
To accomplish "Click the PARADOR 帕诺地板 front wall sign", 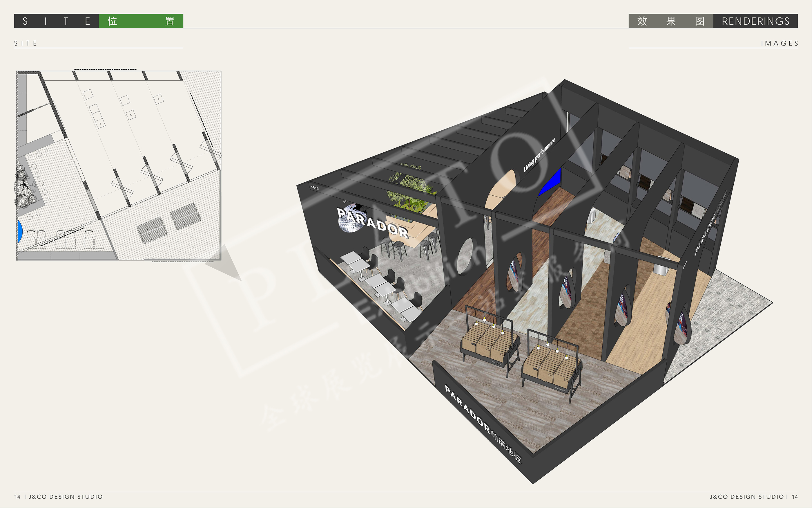I will click(483, 425).
